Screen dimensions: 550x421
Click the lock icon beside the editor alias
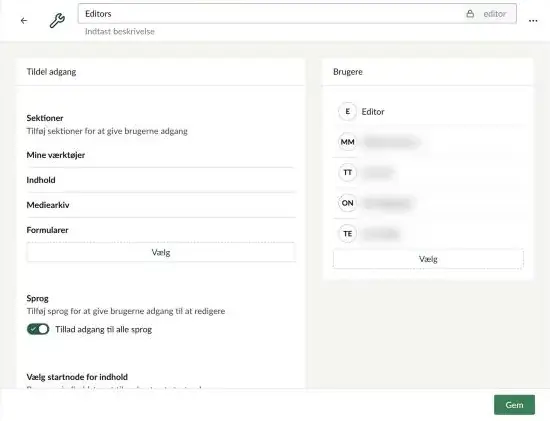(x=470, y=14)
